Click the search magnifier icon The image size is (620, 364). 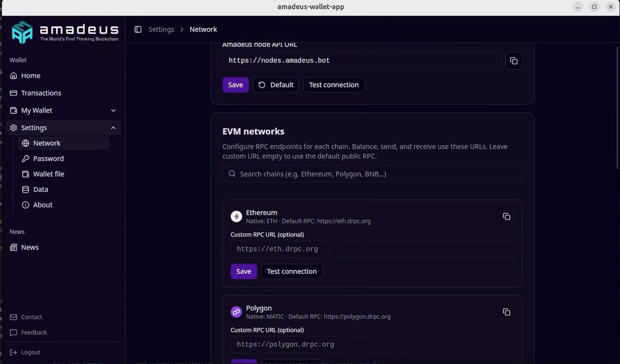[233, 174]
